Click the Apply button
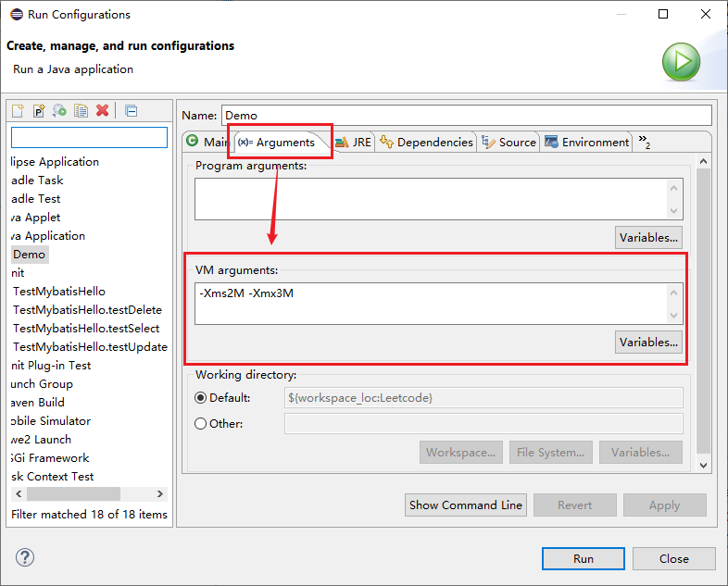The image size is (728, 586). pyautogui.click(x=664, y=505)
